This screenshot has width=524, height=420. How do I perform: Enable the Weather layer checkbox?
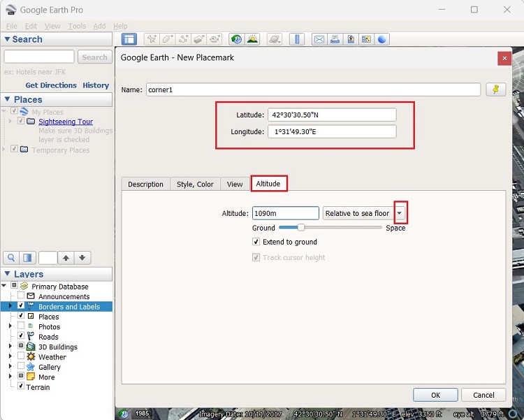[21, 357]
